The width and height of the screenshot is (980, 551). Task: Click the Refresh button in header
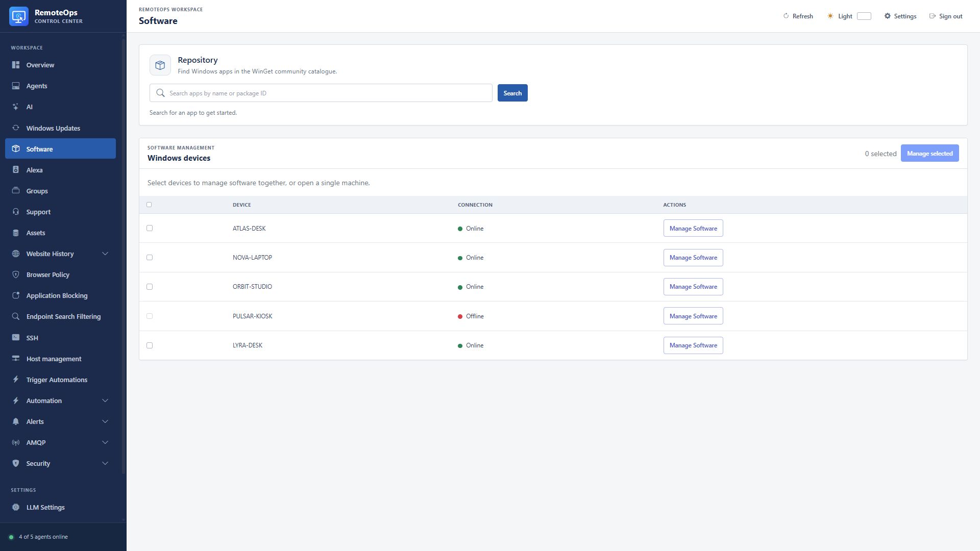(x=798, y=16)
